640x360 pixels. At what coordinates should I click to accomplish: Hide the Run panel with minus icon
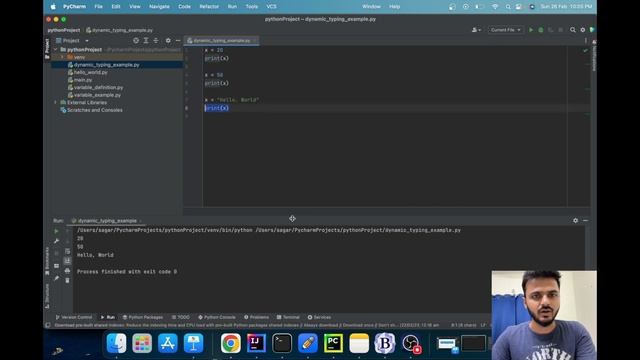point(585,220)
